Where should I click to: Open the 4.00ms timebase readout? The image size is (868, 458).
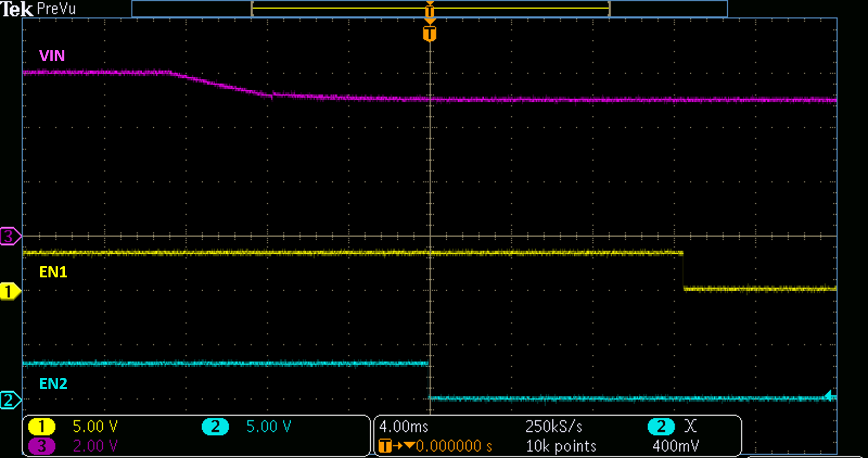point(404,427)
